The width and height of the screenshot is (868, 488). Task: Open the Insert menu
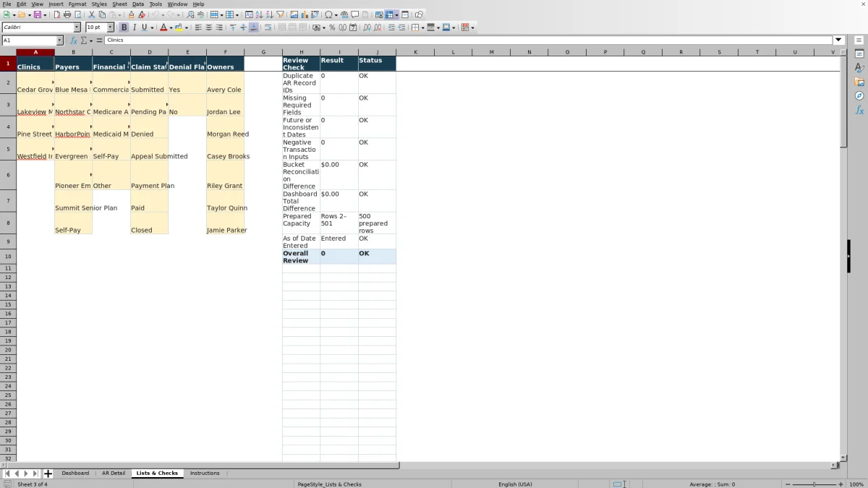56,4
